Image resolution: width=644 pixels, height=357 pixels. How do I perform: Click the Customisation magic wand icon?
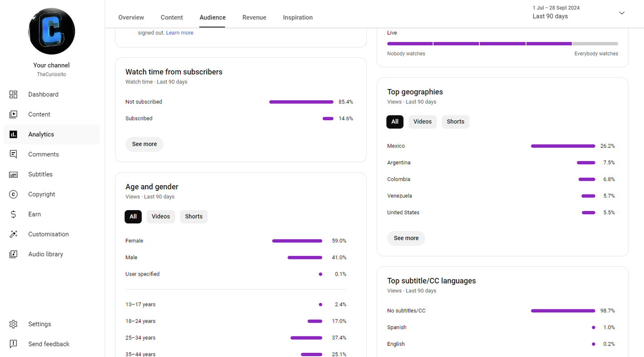[x=13, y=234]
